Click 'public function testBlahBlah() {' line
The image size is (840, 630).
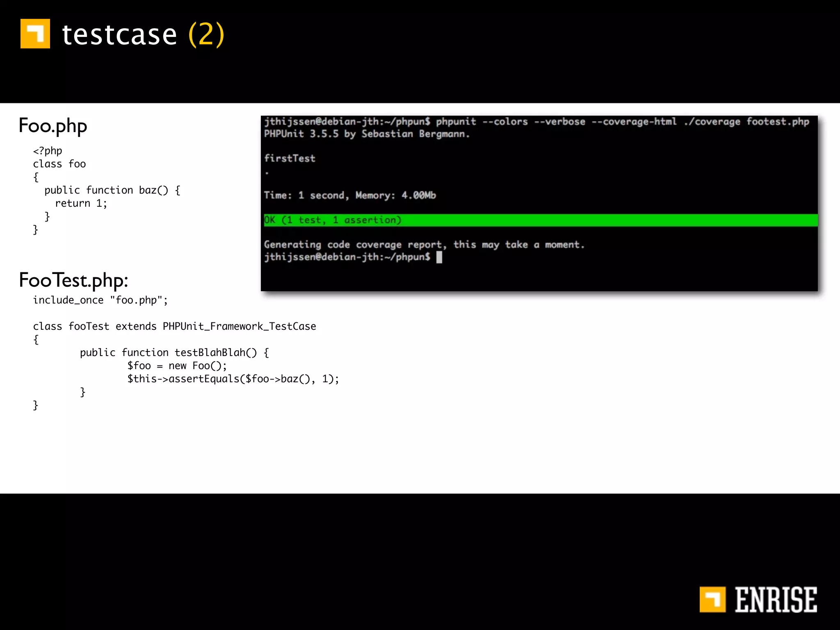pyautogui.click(x=174, y=353)
